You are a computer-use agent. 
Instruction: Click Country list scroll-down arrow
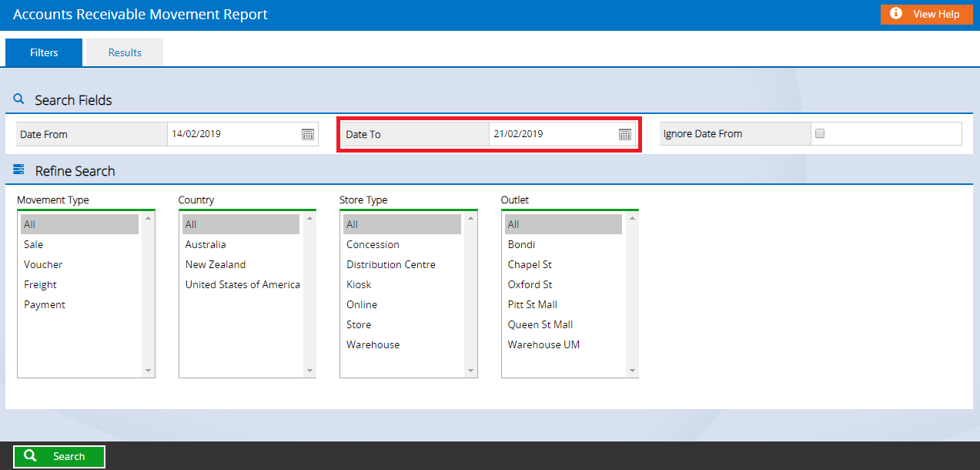click(x=310, y=371)
